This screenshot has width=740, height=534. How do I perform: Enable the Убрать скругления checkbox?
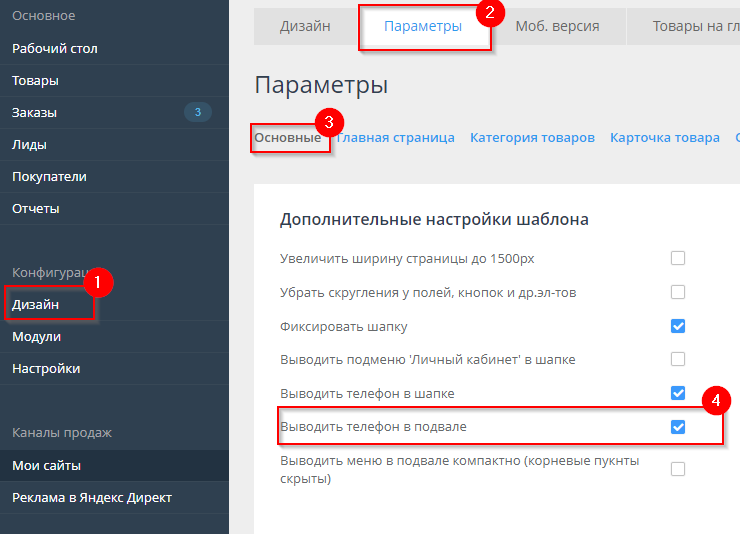coord(678,292)
